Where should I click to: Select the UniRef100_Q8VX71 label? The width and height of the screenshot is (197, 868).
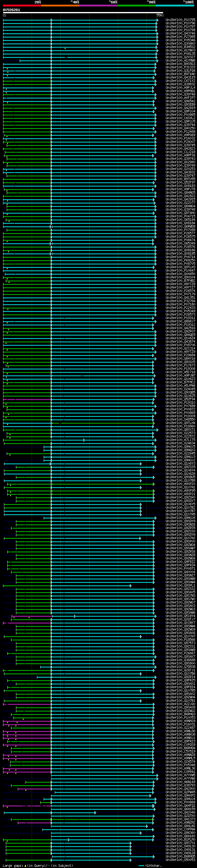point(180,430)
